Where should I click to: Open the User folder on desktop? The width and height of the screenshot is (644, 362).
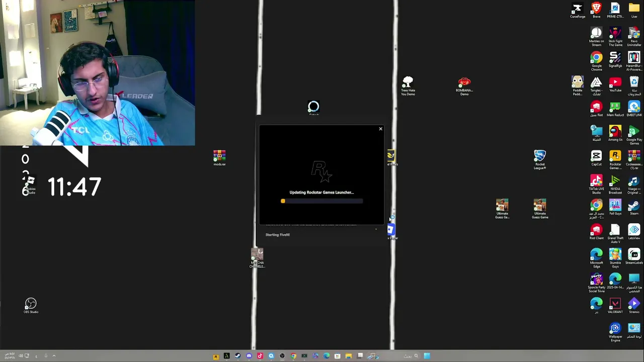634,11
